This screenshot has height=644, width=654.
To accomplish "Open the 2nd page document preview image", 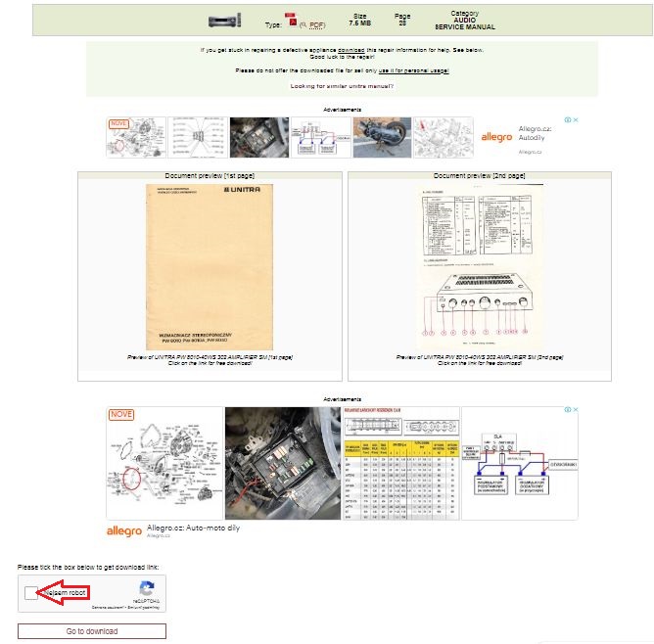I will (x=479, y=264).
